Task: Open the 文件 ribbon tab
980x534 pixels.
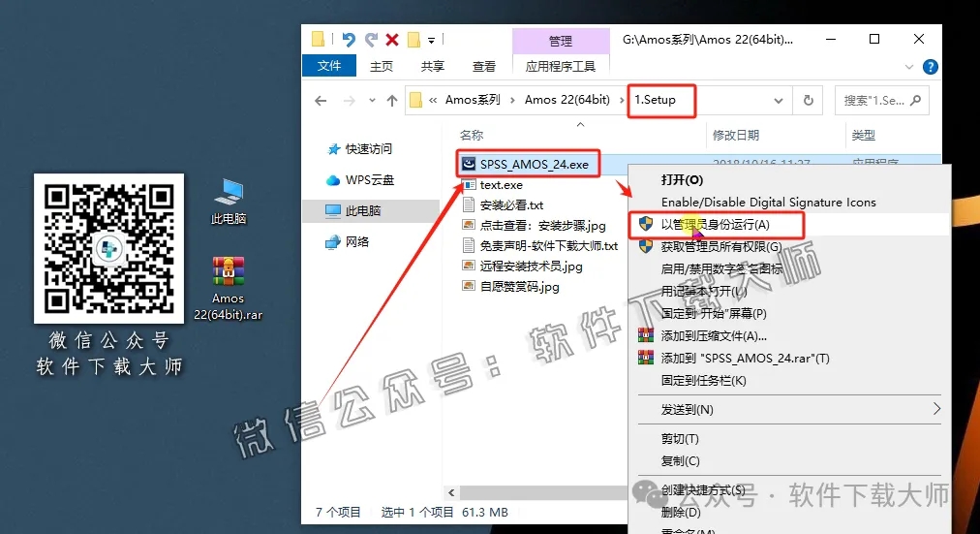Action: click(329, 66)
